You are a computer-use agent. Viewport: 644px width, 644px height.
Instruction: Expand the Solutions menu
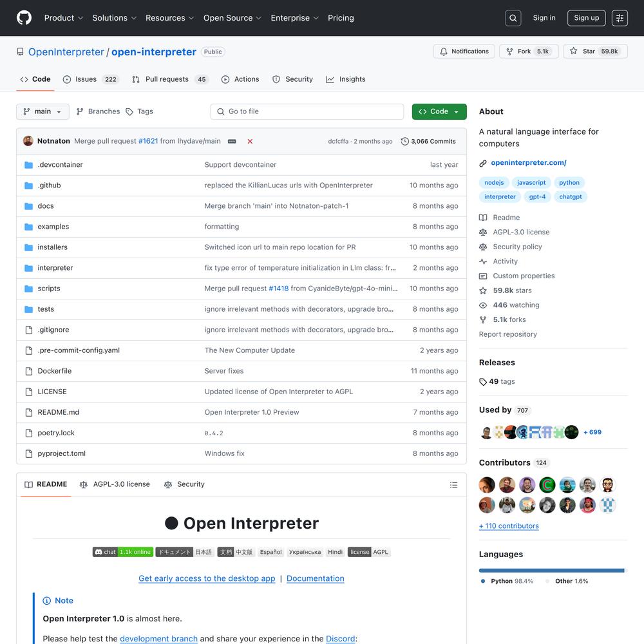114,18
